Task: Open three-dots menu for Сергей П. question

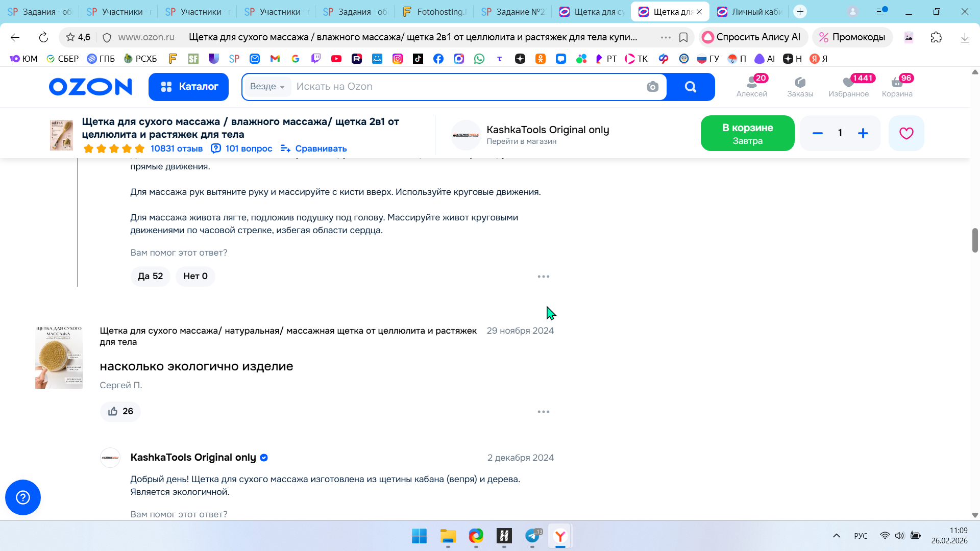Action: click(543, 411)
